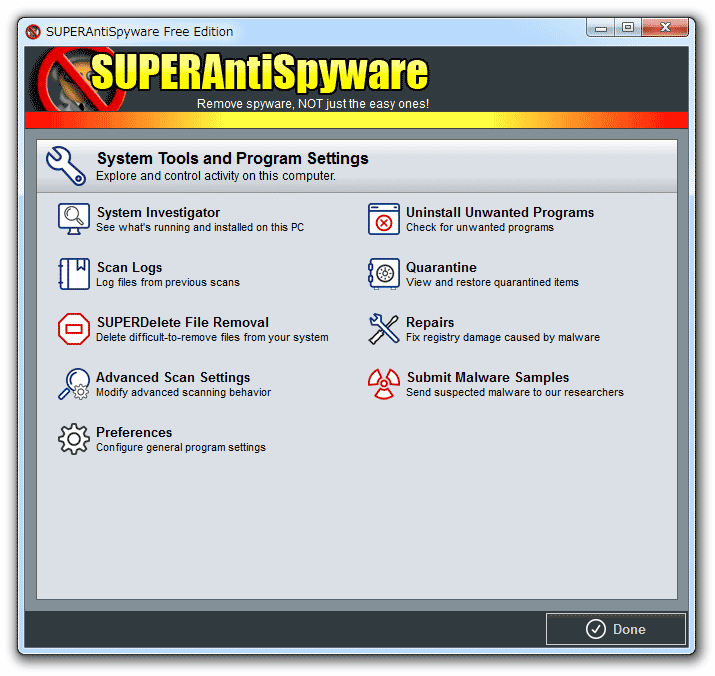715x676 pixels.
Task: Click the Scan Logs notebook icon
Action: (73, 274)
